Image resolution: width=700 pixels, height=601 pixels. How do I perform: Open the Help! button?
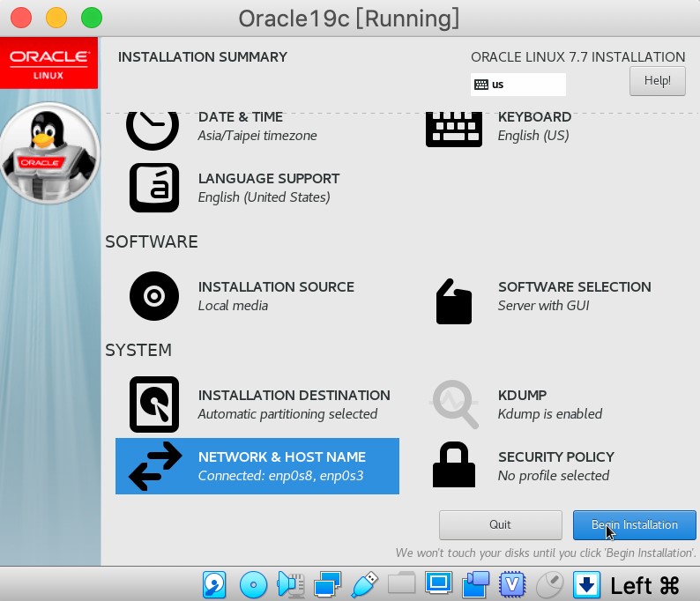[x=657, y=81]
